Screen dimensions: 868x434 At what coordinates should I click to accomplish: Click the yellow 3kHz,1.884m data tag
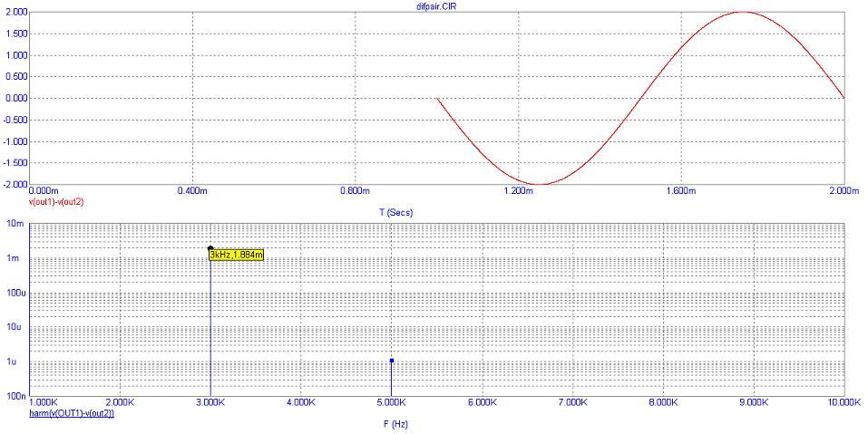pos(235,255)
